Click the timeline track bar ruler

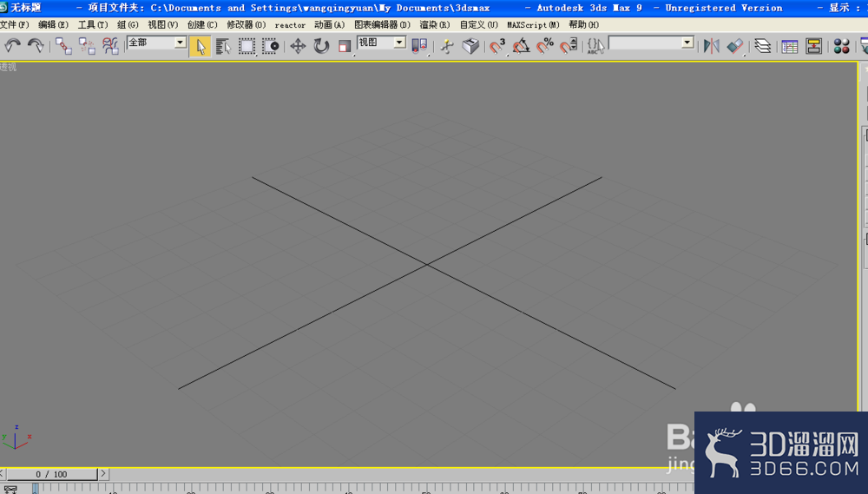pyautogui.click(x=363, y=488)
